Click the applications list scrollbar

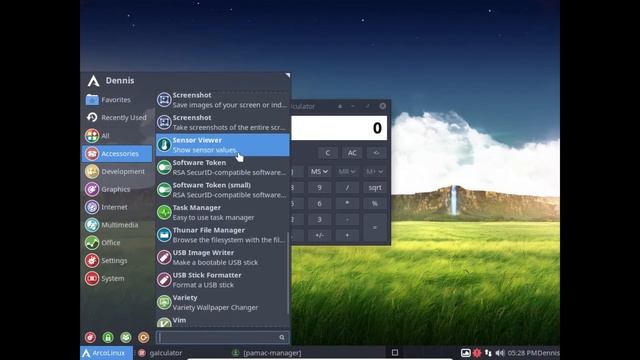click(288, 273)
